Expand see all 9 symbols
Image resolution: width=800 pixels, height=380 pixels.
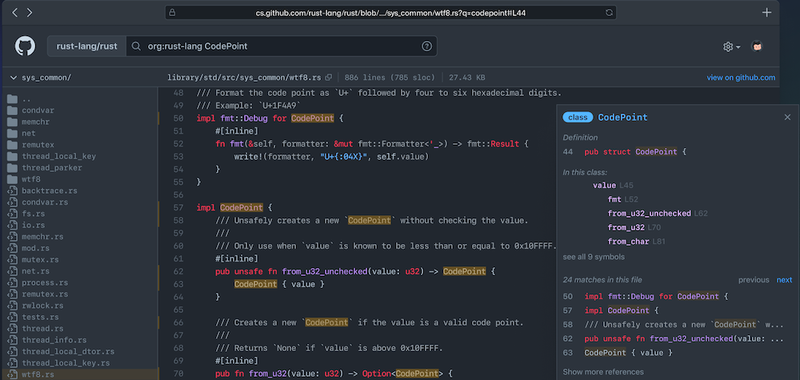point(593,257)
